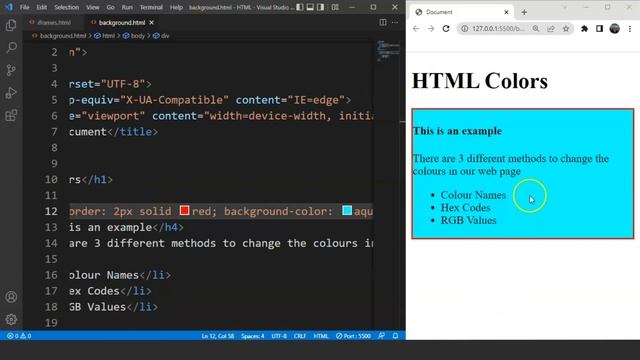Open Customize Layout icon in title bar

pyautogui.click(x=335, y=7)
